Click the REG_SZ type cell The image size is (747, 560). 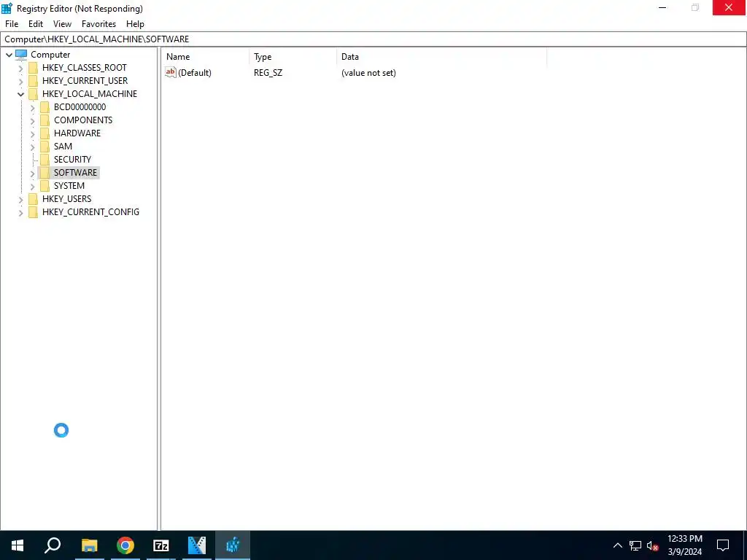(x=268, y=72)
